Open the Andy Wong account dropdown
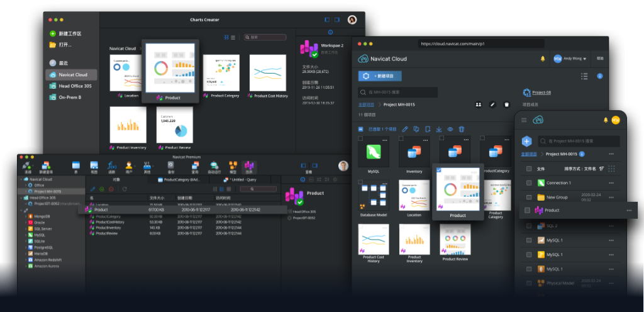 click(570, 59)
